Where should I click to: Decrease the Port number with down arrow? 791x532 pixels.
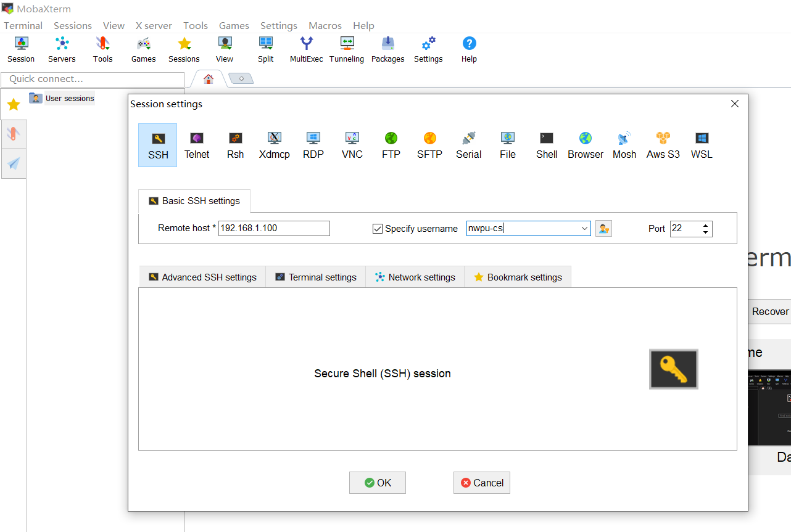pyautogui.click(x=706, y=232)
